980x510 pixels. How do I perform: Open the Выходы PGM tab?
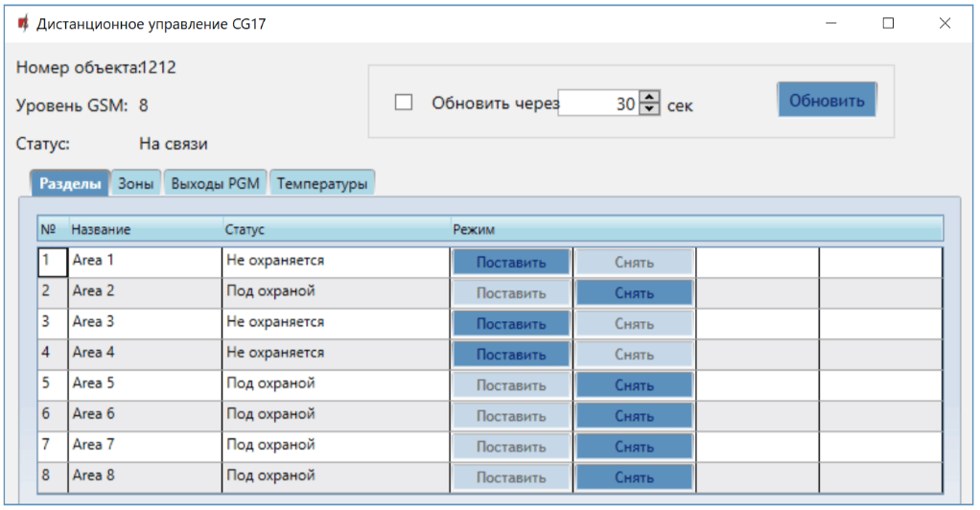pyautogui.click(x=216, y=184)
